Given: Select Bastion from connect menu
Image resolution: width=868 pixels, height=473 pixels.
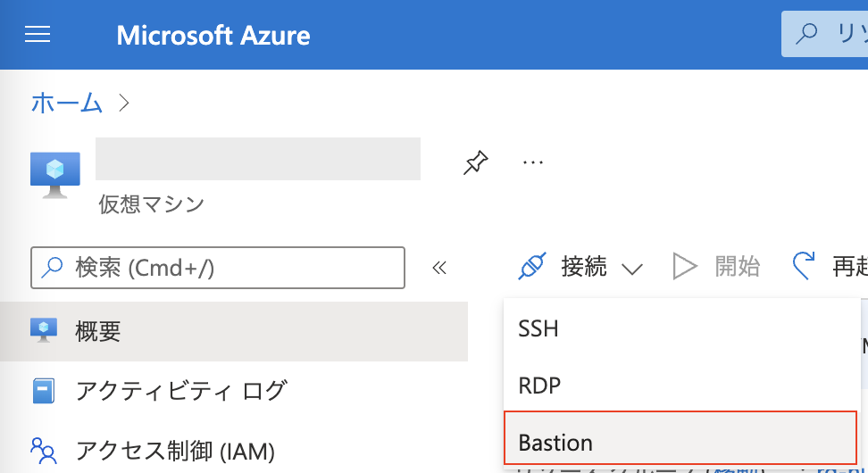Looking at the screenshot, I should click(x=680, y=438).
